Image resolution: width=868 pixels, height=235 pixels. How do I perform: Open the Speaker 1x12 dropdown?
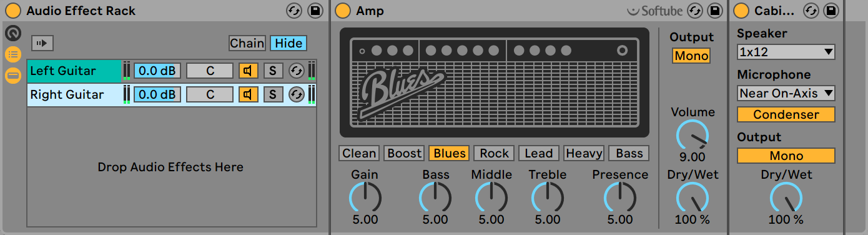tap(786, 52)
